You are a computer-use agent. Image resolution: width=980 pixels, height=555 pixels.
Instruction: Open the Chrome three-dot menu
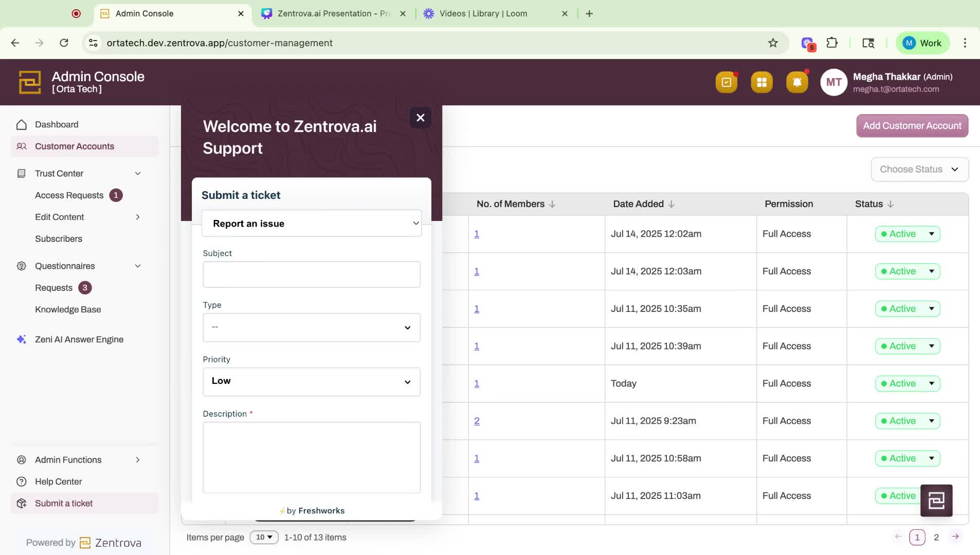click(x=965, y=43)
